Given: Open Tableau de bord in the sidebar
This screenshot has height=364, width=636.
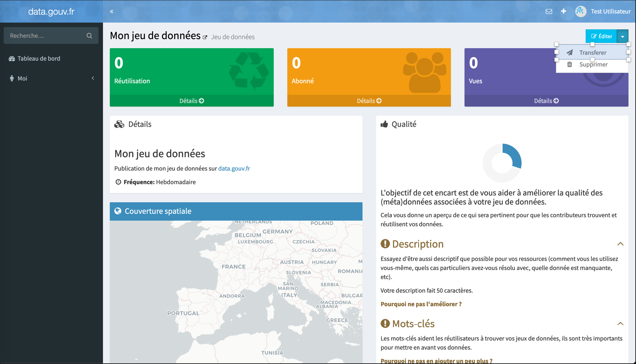Looking at the screenshot, I should (x=51, y=59).
